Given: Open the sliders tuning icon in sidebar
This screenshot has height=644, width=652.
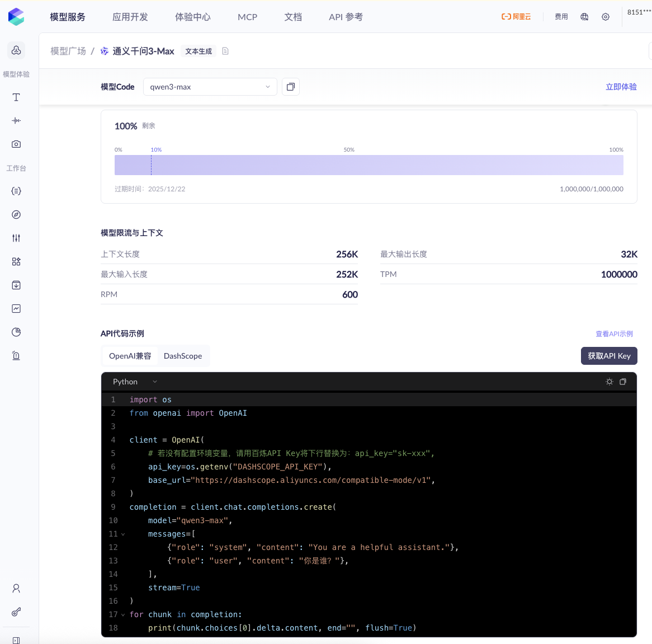Looking at the screenshot, I should (x=16, y=238).
